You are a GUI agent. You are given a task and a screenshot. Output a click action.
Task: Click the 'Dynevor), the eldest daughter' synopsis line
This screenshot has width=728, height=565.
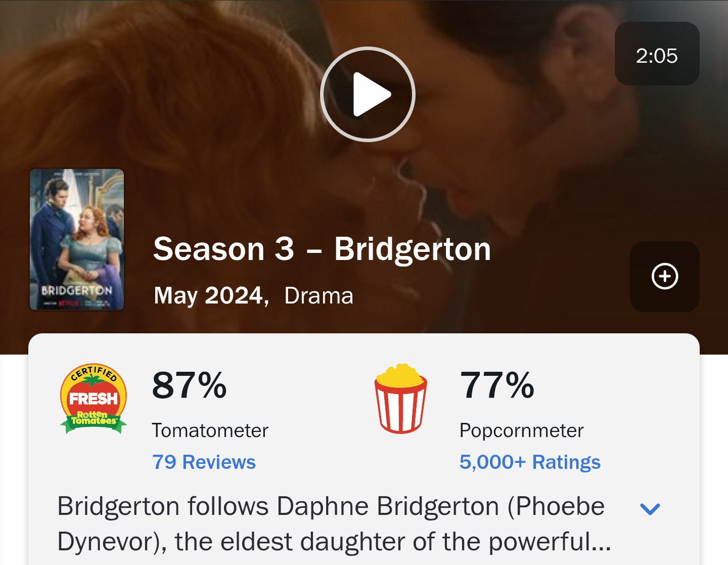pos(334,541)
